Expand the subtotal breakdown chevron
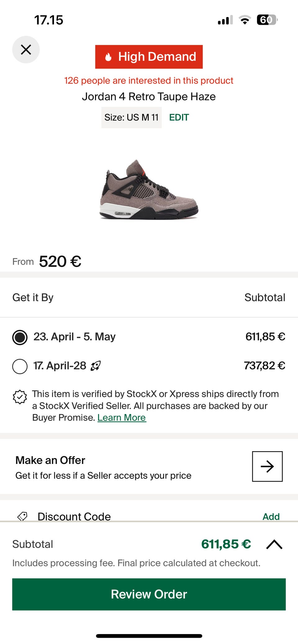The width and height of the screenshot is (298, 644). pos(274,544)
